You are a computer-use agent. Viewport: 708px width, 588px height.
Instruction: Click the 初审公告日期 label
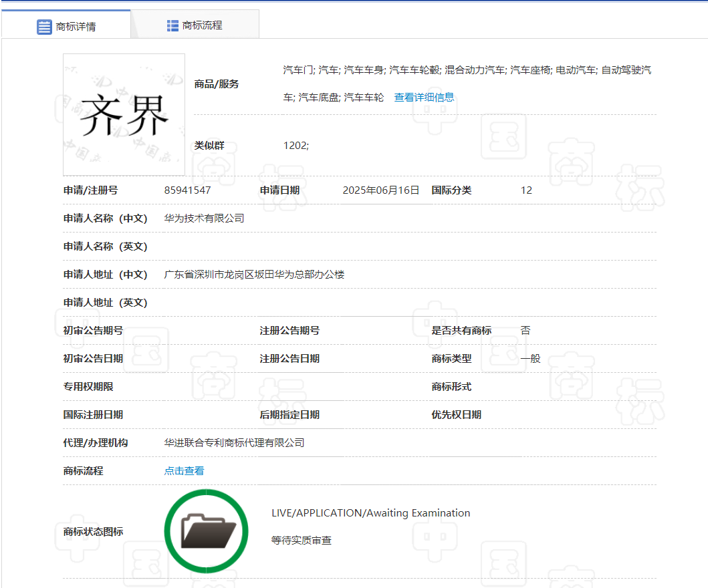pyautogui.click(x=93, y=359)
